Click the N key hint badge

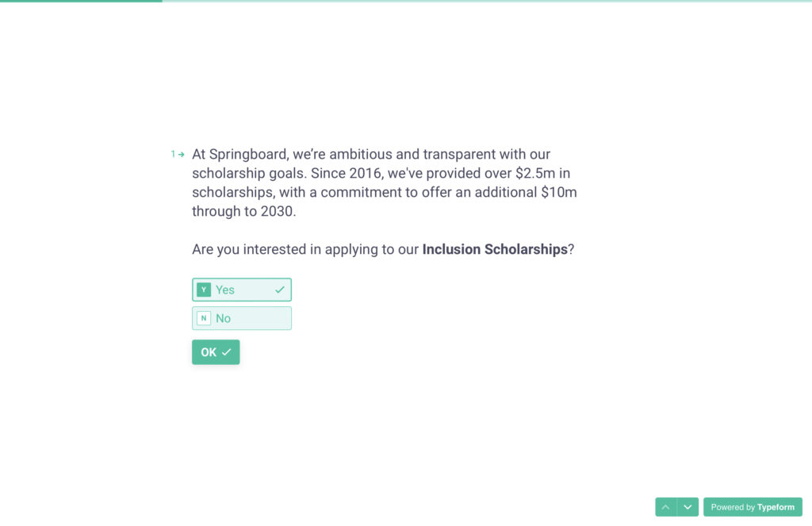click(x=204, y=318)
